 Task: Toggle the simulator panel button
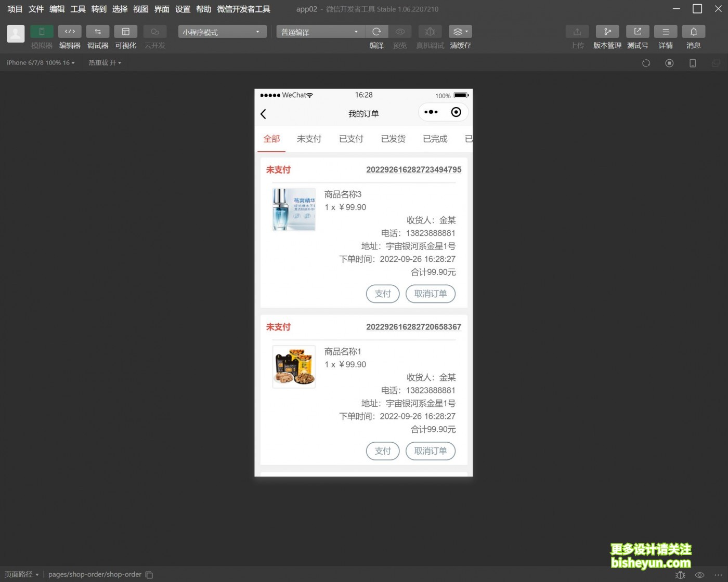click(x=42, y=32)
